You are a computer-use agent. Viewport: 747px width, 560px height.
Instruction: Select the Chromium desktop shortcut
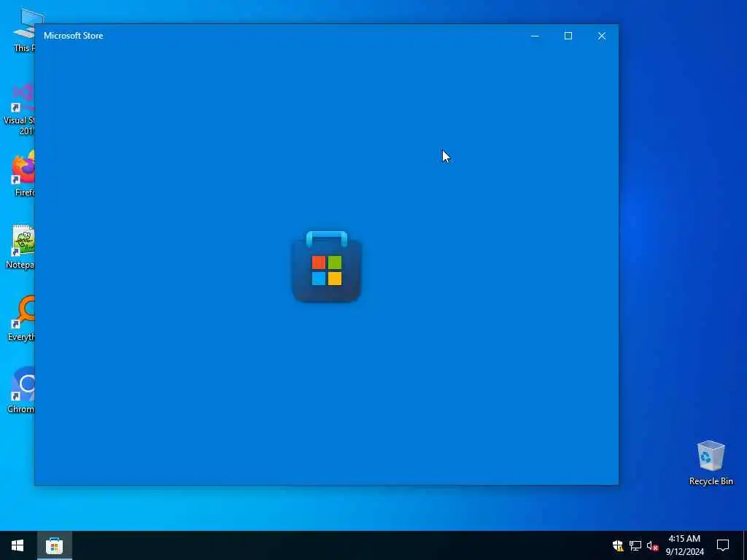pos(20,391)
